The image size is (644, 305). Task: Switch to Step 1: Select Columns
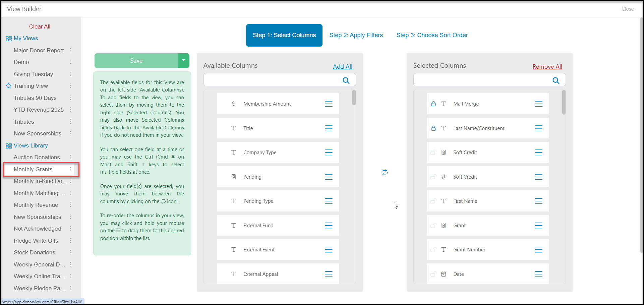(x=284, y=35)
